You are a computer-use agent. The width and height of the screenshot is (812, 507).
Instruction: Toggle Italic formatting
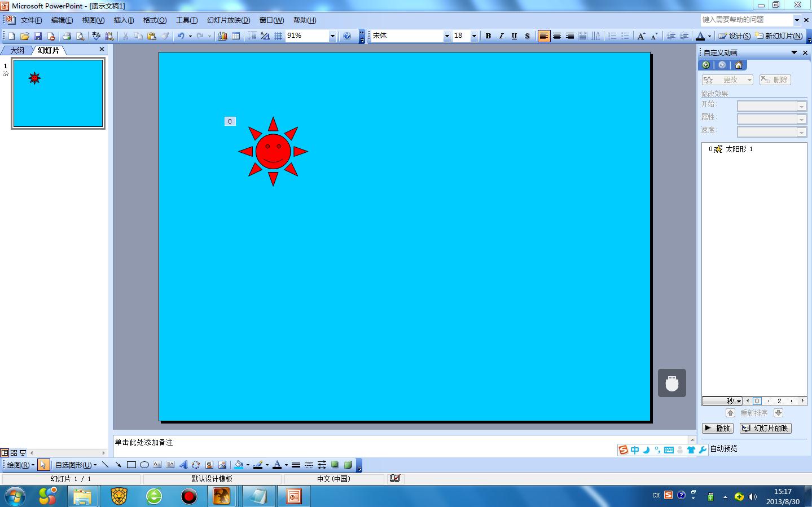click(x=501, y=36)
